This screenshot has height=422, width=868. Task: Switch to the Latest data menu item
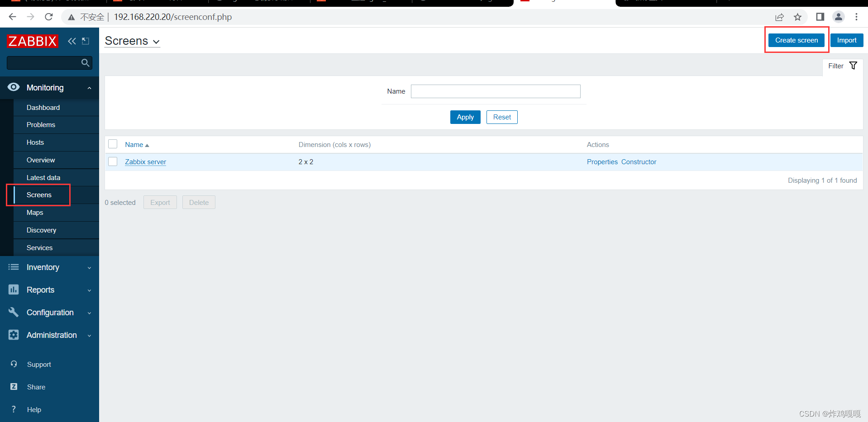(x=43, y=177)
